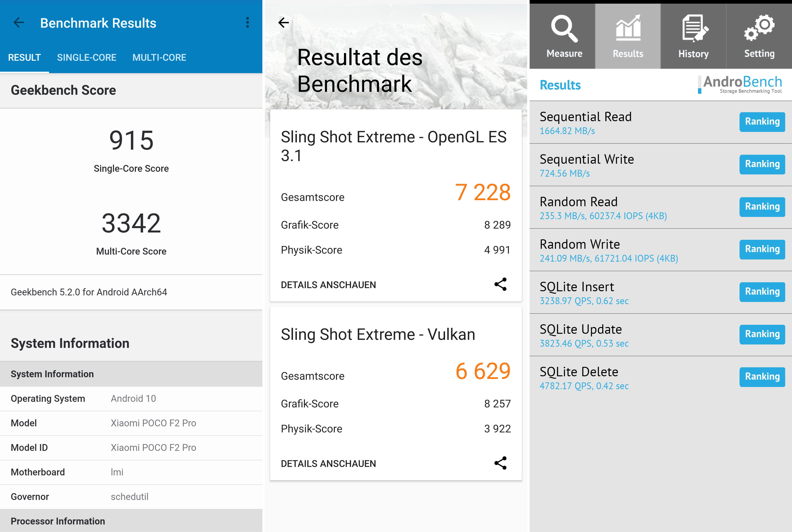792x532 pixels.
Task: Select the RESULT tab in Geekbench
Action: (x=25, y=57)
